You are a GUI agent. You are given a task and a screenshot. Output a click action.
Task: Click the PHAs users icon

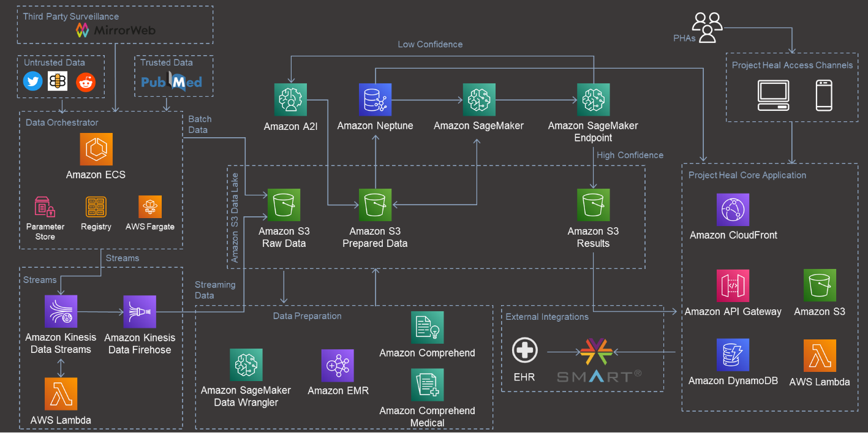click(x=708, y=28)
